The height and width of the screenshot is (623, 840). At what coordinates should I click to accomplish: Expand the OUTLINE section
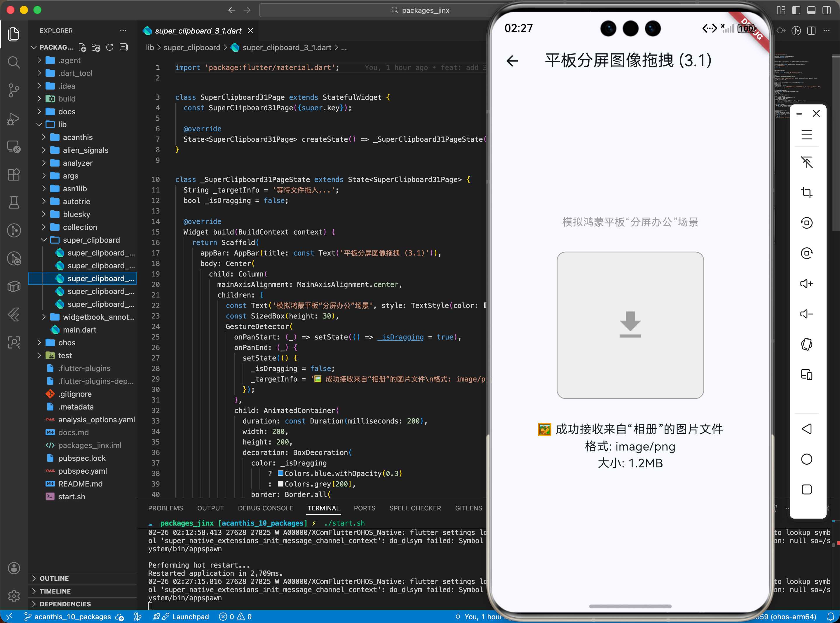point(54,578)
